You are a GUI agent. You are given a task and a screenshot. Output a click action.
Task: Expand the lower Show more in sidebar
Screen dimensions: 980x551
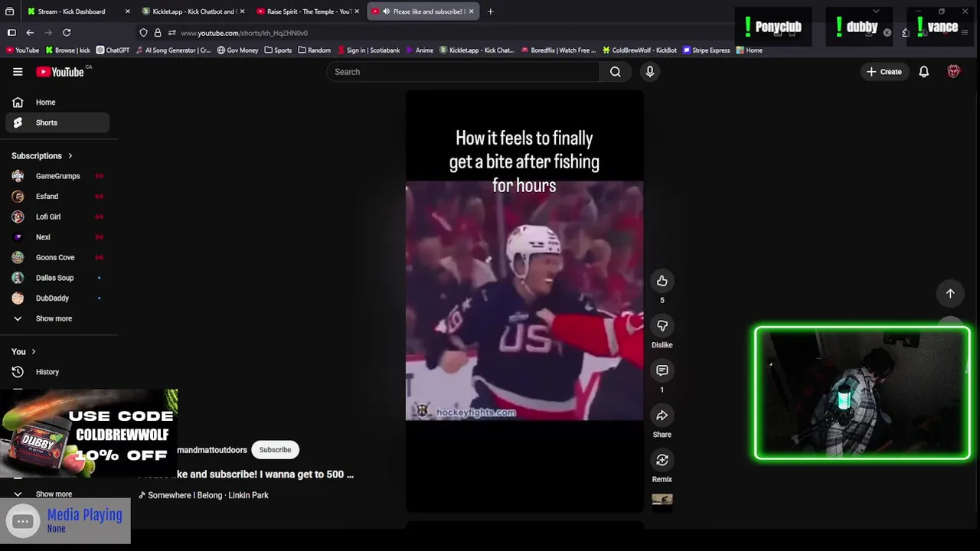pos(57,494)
